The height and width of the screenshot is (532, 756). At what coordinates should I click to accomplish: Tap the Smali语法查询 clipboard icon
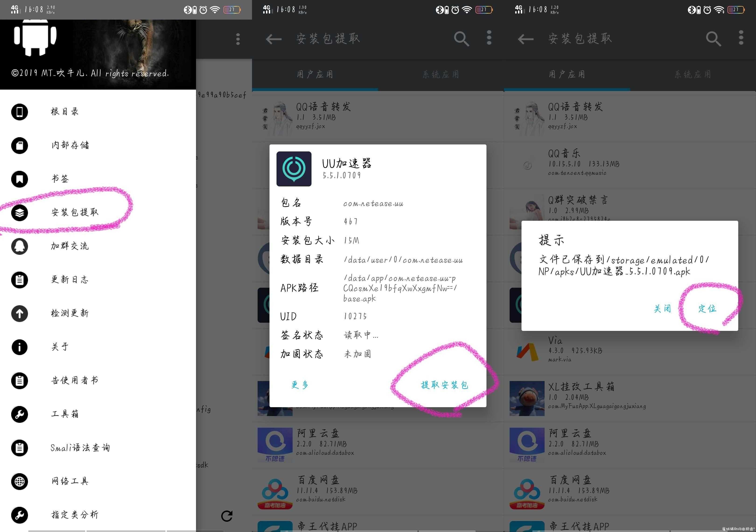(x=19, y=448)
